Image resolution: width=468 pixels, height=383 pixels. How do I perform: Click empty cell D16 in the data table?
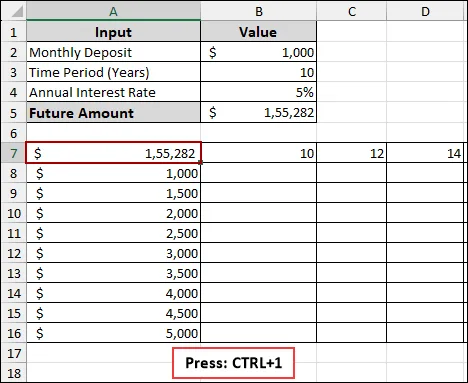[425, 333]
